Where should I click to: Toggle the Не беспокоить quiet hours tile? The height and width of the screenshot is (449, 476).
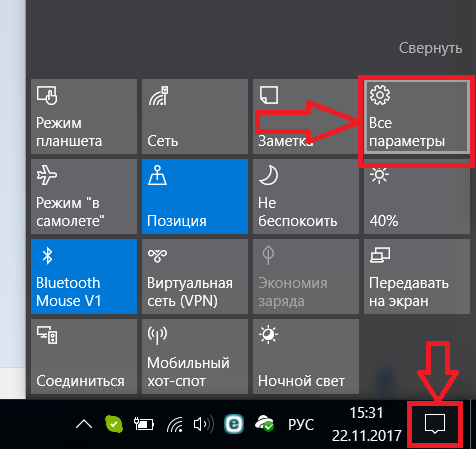(x=306, y=196)
